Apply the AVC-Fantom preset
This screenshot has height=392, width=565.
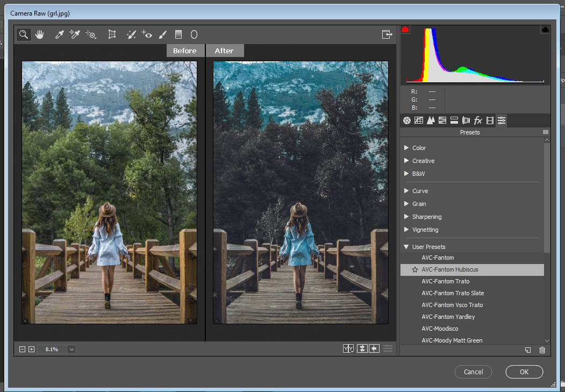472,258
